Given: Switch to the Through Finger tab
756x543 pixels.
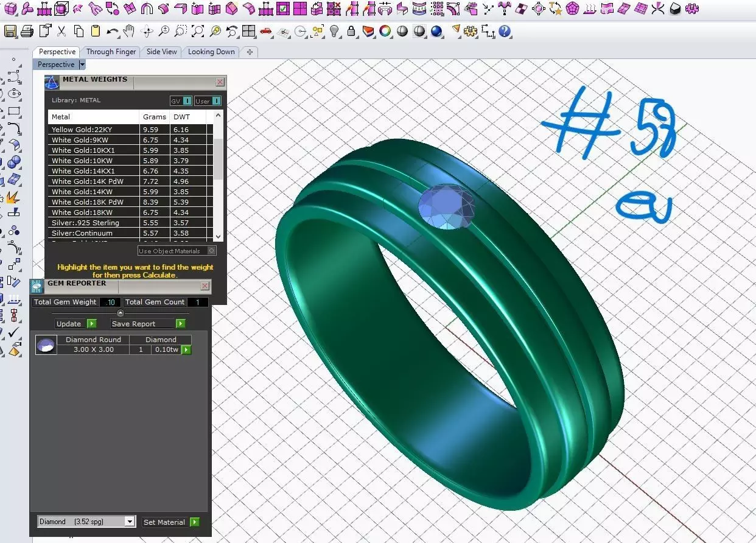Looking at the screenshot, I should (111, 52).
